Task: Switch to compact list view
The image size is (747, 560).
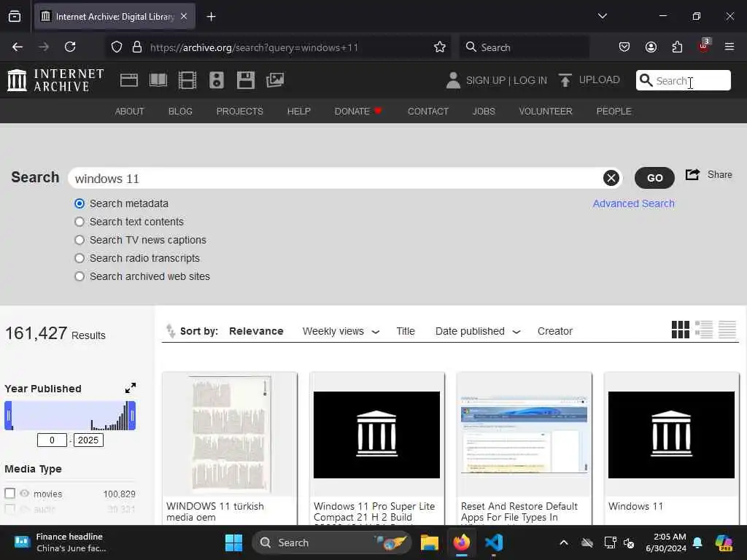Action: 727,330
